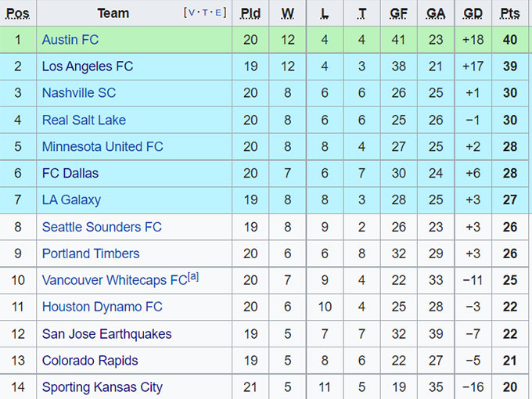This screenshot has width=532, height=399.
Task: Open the LA Galaxy link
Action: (71, 199)
